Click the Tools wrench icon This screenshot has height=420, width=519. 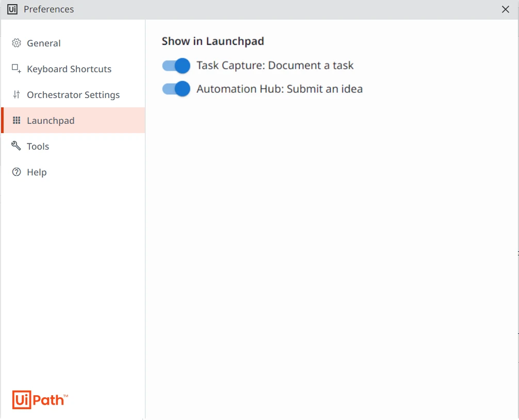(x=16, y=146)
